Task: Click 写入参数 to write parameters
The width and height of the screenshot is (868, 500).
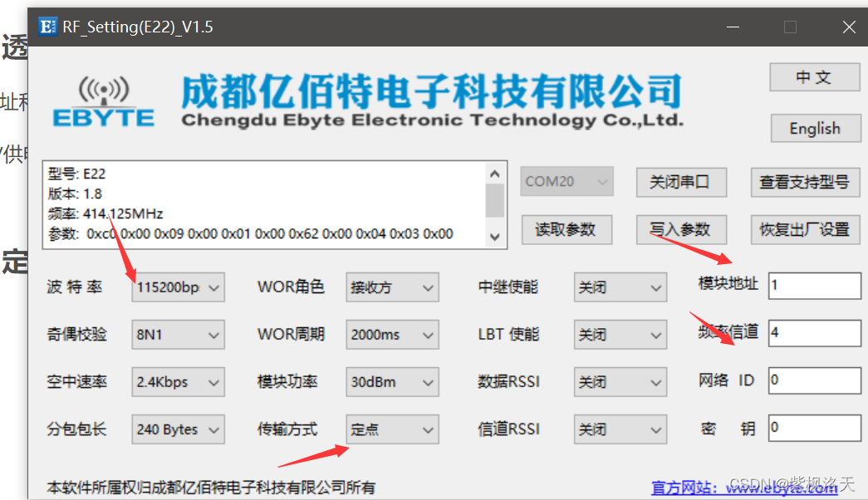Action: [681, 229]
